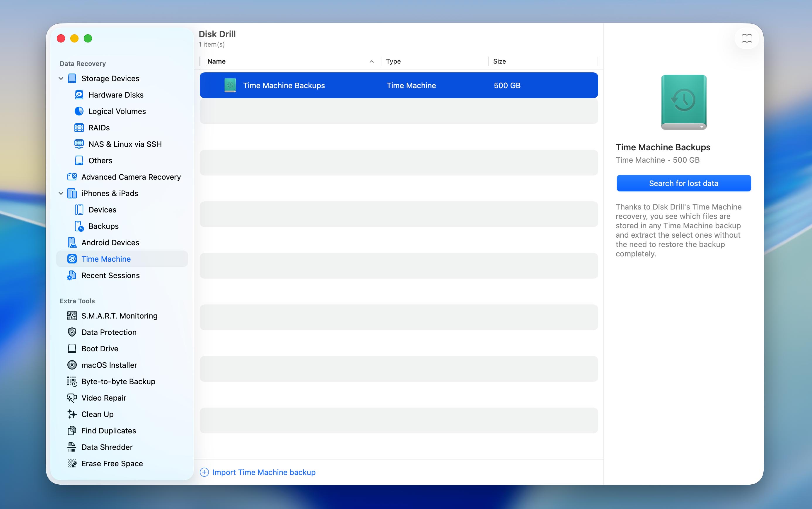The image size is (812, 509).
Task: Click the 500 GB size cell
Action: click(x=507, y=86)
